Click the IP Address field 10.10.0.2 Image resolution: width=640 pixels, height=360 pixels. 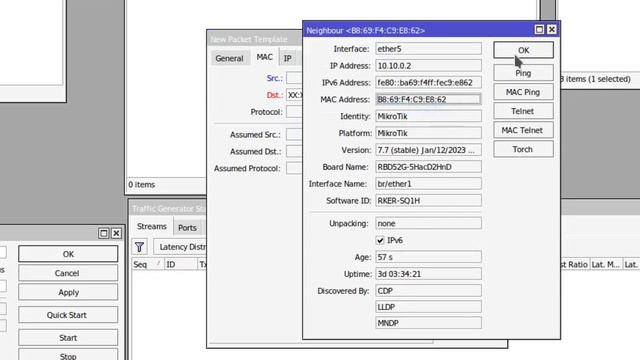click(x=428, y=66)
